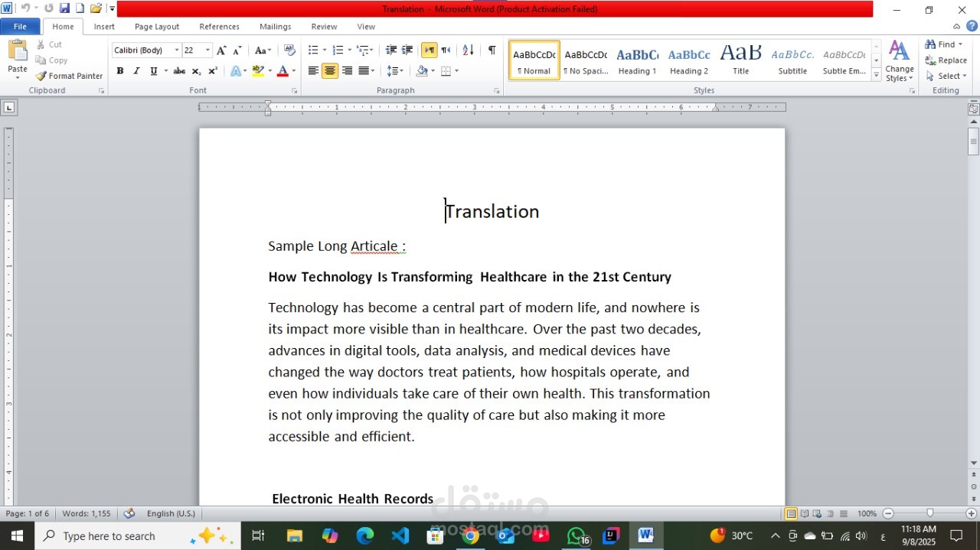Click the Multilevel List icon

coord(362,50)
